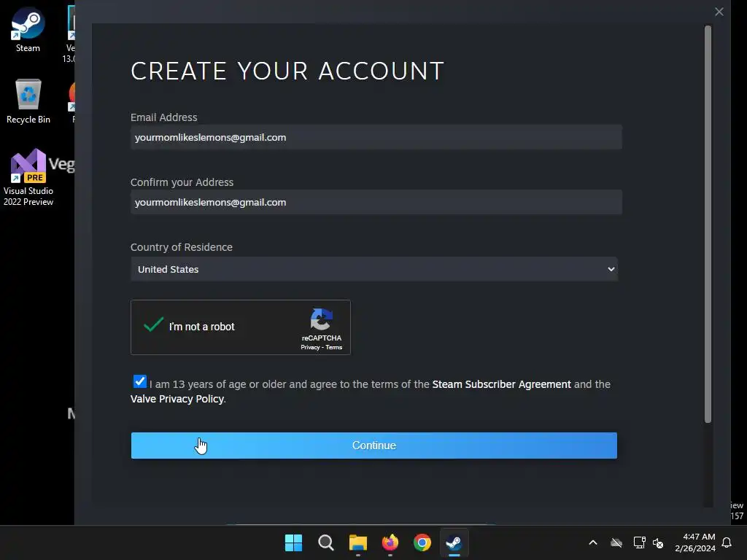
Task: Uncheck the 13 years or older checkbox
Action: (139, 381)
